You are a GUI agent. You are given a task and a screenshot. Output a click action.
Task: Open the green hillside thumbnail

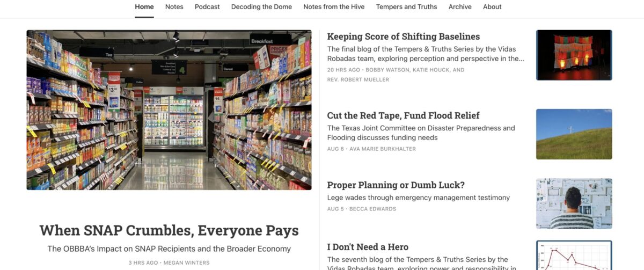click(x=574, y=134)
